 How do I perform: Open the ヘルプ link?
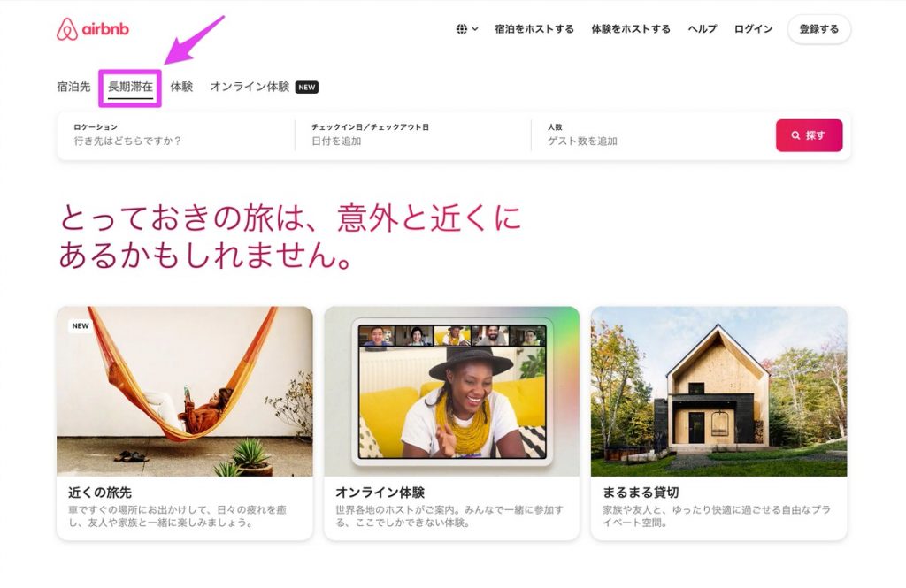tap(702, 29)
